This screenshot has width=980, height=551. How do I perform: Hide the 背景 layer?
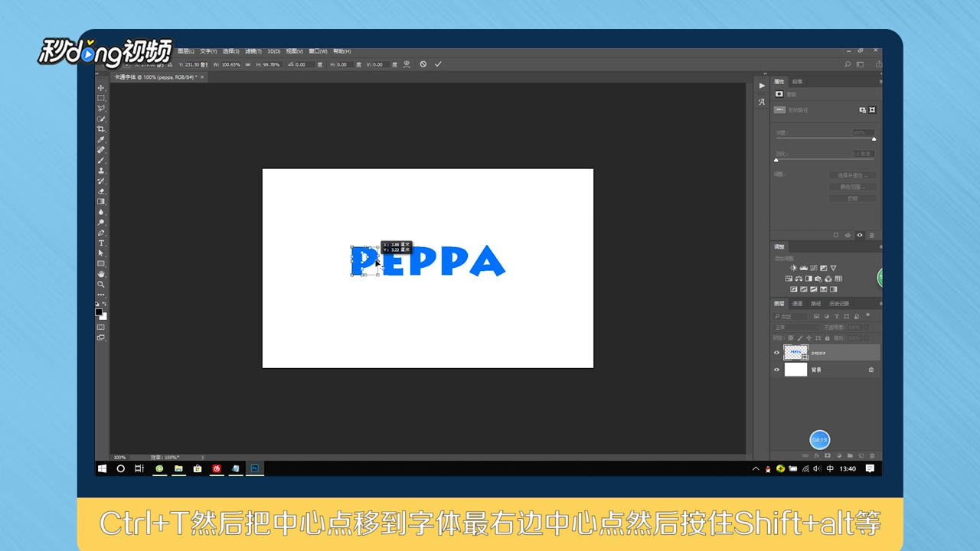pyautogui.click(x=776, y=370)
